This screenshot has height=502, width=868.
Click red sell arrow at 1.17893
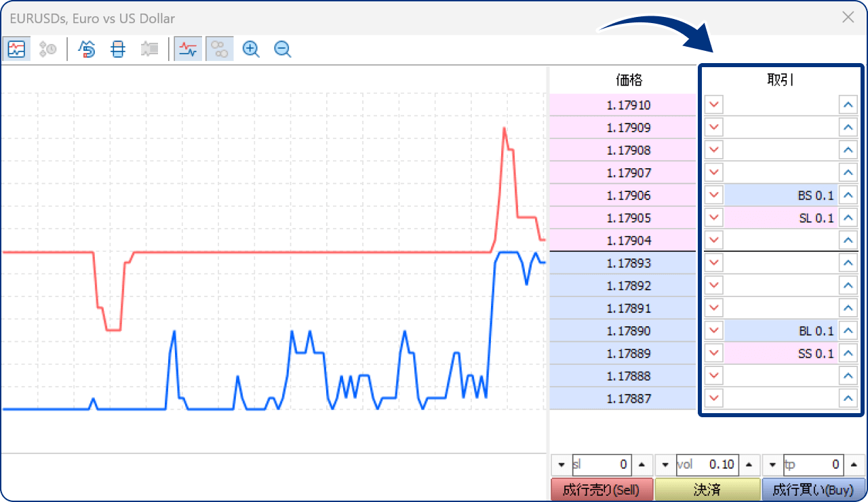coord(714,263)
